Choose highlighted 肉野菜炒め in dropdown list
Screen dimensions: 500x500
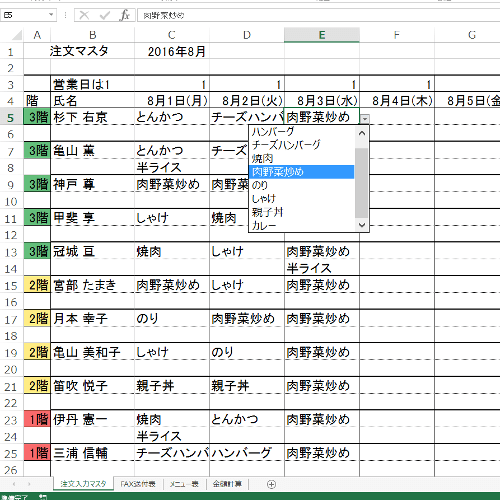(302, 172)
